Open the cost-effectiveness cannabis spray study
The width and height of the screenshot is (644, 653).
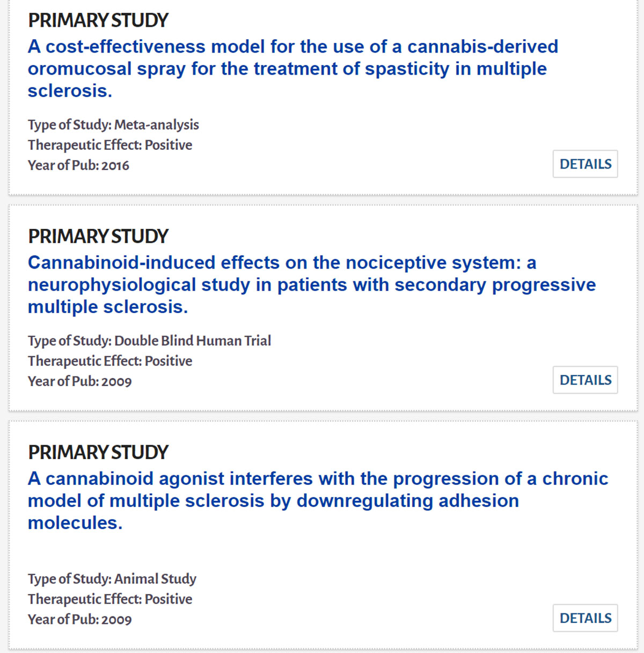(293, 68)
